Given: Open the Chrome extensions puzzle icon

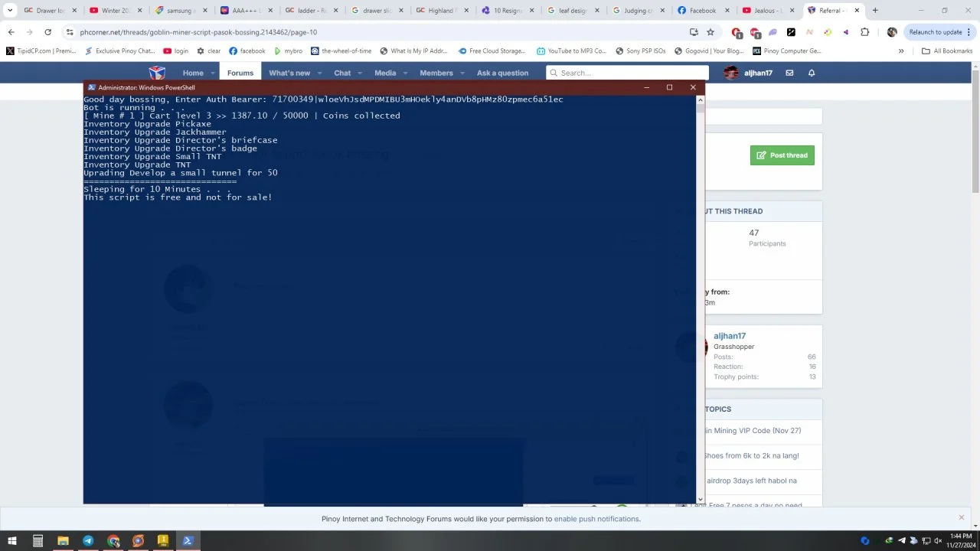Looking at the screenshot, I should point(865,32).
